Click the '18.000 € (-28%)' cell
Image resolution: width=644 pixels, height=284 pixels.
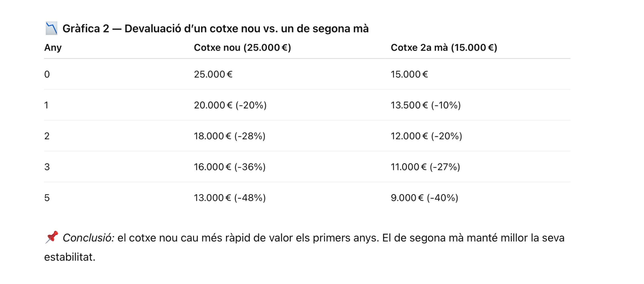[229, 136]
